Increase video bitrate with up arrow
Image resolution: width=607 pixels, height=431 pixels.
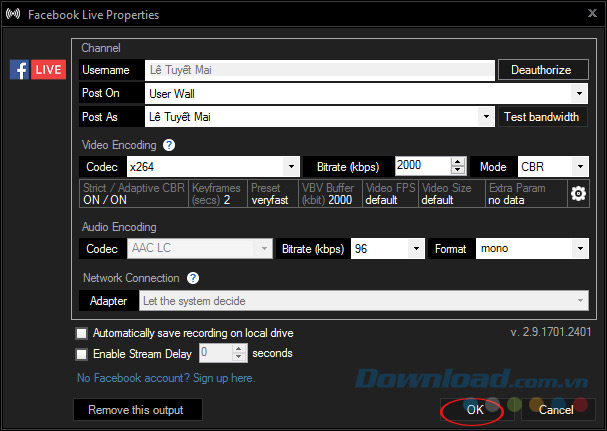click(x=458, y=162)
